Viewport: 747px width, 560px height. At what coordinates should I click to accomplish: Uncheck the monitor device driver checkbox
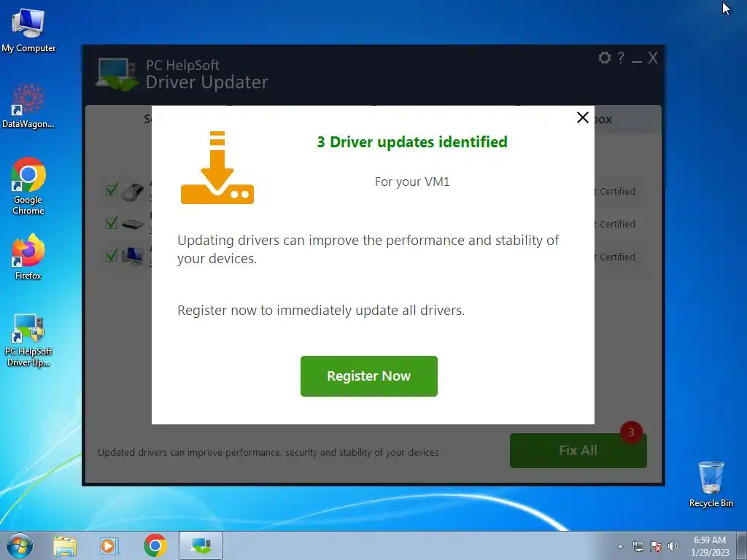coord(112,255)
